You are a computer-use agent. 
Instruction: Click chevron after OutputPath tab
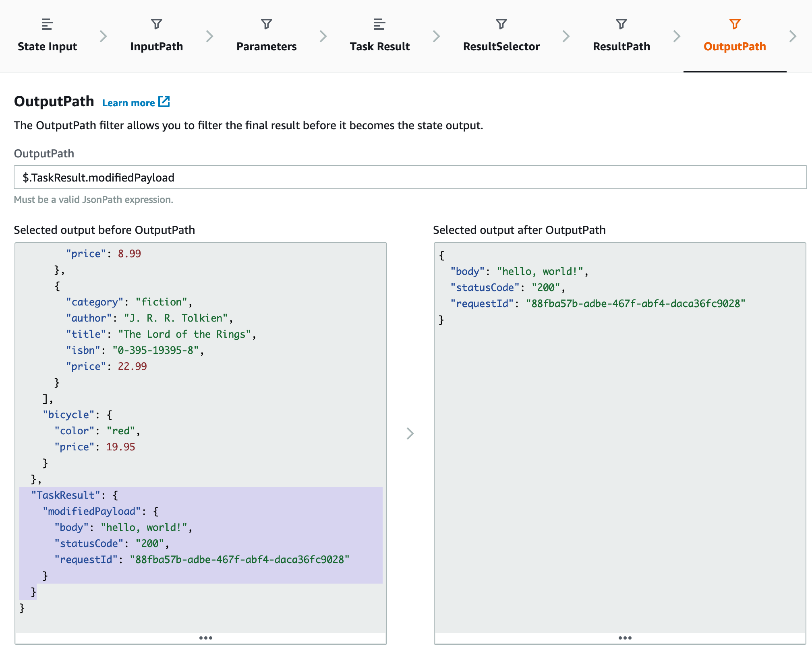pos(793,36)
